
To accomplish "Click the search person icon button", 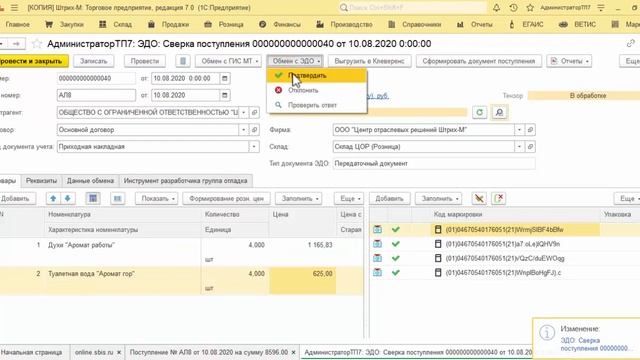I will [499, 112].
